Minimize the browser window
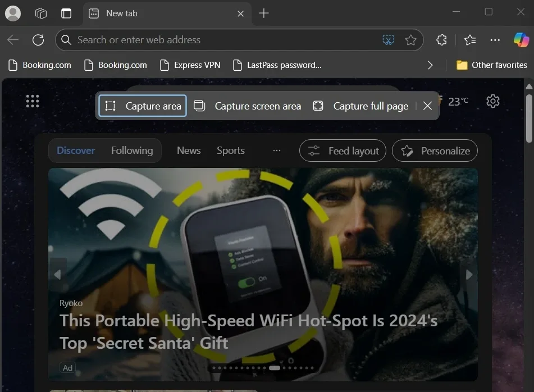 tap(457, 12)
